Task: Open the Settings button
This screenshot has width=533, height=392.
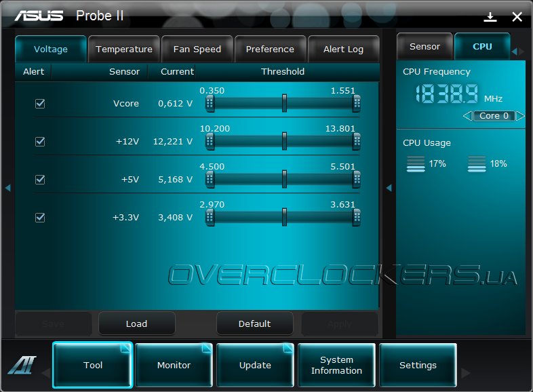Action: (x=418, y=365)
